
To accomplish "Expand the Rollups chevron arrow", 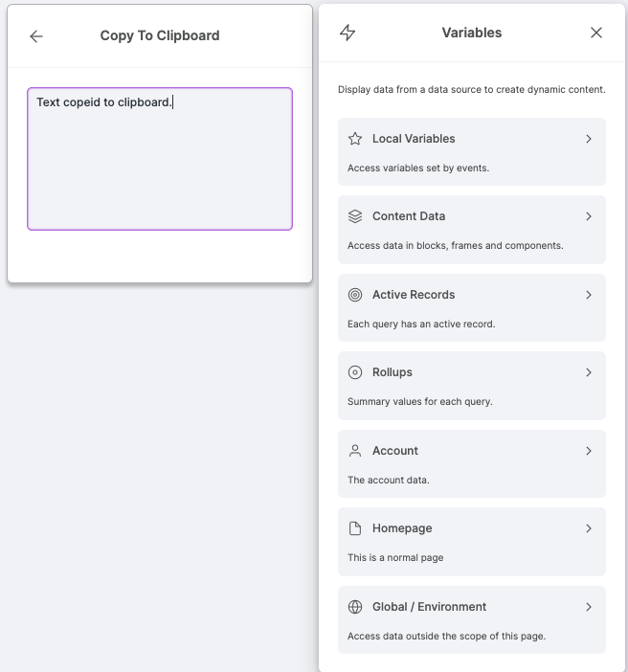I will 589,372.
